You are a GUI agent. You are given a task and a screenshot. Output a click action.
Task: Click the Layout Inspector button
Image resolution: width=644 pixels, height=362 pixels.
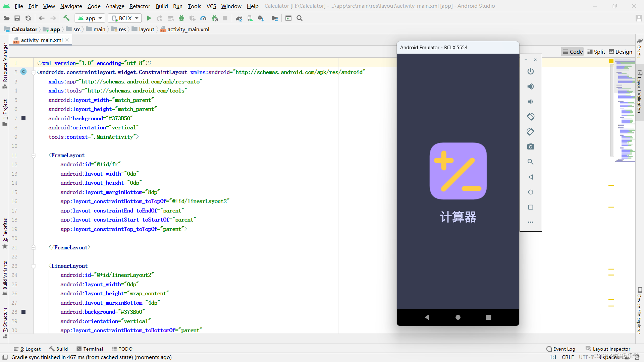pos(608,349)
